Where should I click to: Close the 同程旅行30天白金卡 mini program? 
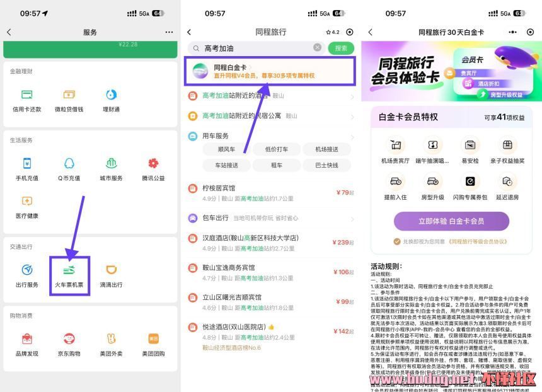530,32
